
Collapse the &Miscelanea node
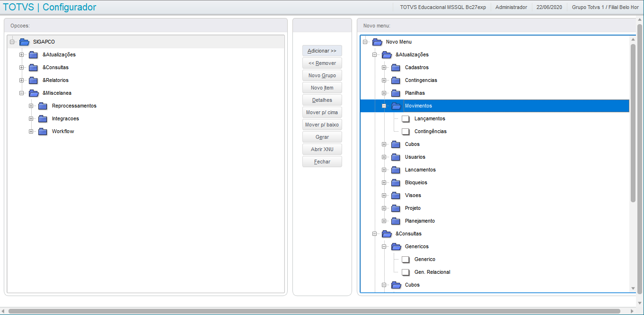click(x=21, y=93)
